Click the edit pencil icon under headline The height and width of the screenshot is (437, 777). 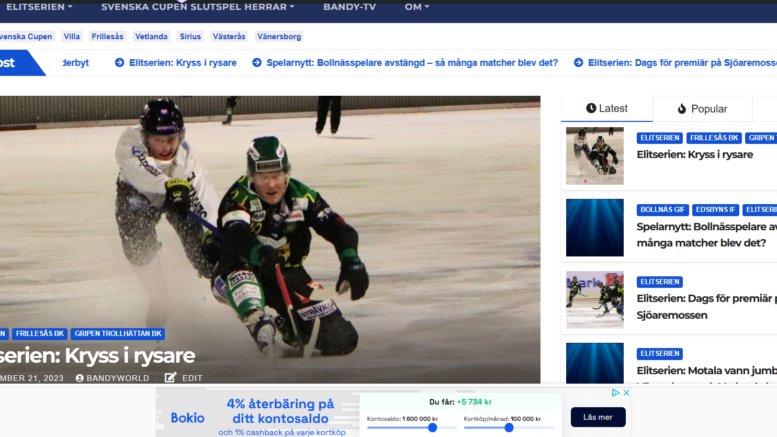[170, 378]
